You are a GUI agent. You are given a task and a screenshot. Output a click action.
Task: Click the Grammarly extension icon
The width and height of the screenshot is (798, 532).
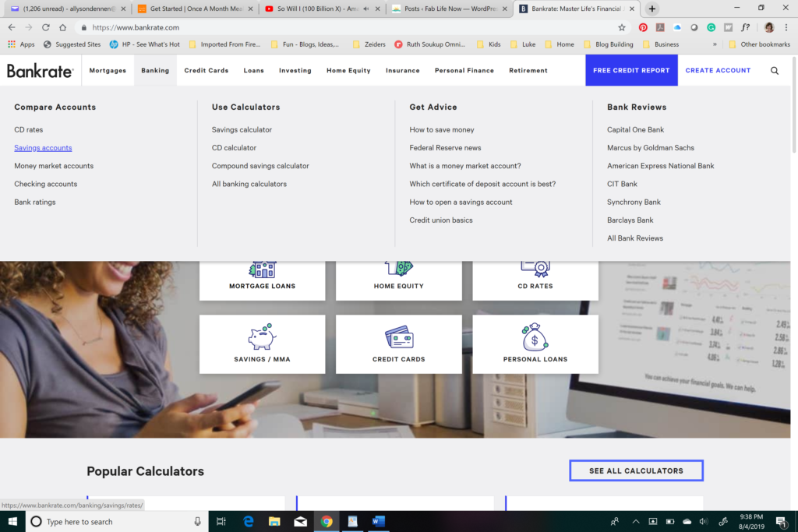point(711,27)
